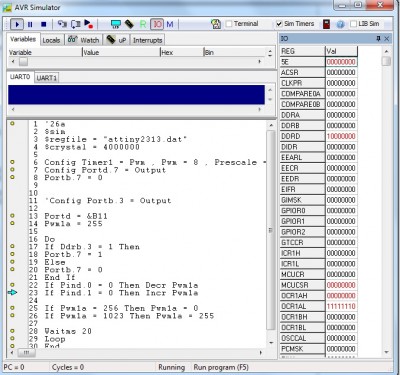Open the Locals tab
The image size is (400, 375).
point(51,40)
